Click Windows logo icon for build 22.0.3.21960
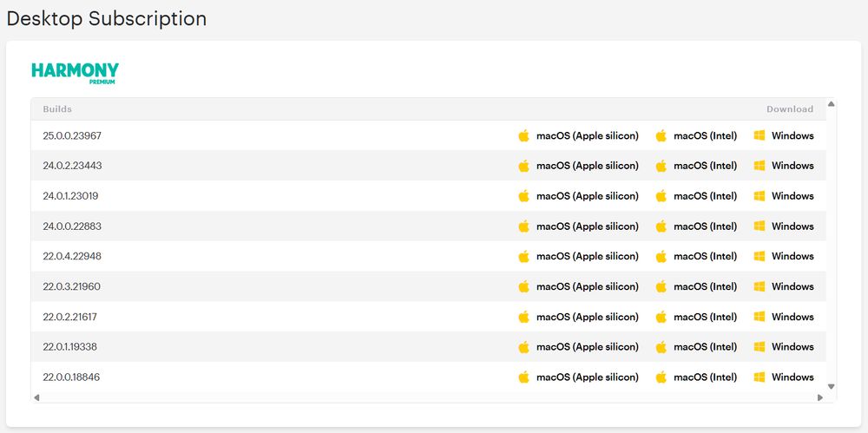868x433 pixels. (x=759, y=285)
